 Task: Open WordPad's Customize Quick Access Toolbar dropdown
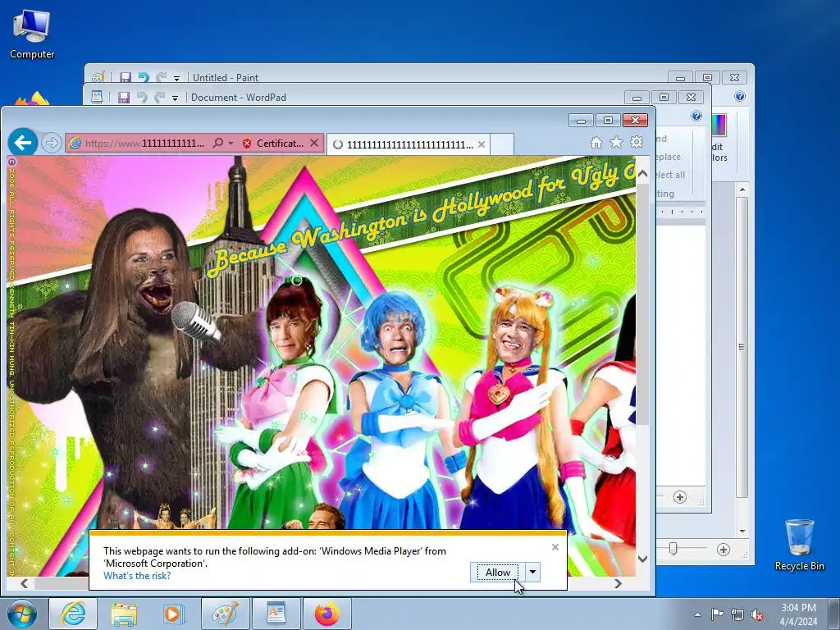pos(175,98)
